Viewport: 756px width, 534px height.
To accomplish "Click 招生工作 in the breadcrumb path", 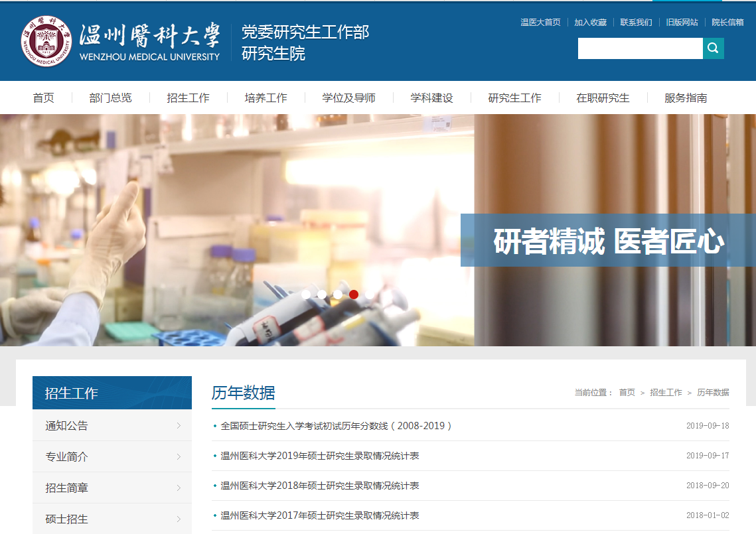I will pos(666,393).
